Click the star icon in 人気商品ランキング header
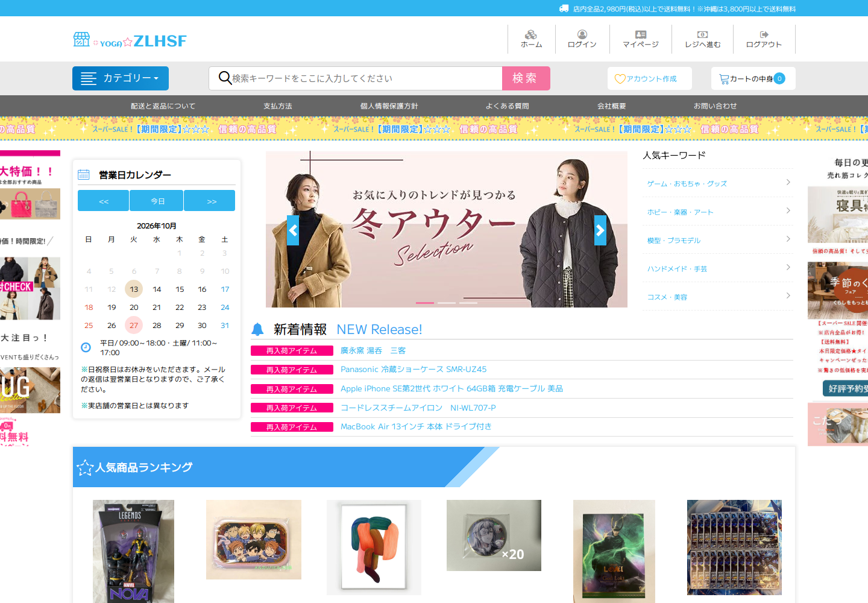 coord(85,467)
